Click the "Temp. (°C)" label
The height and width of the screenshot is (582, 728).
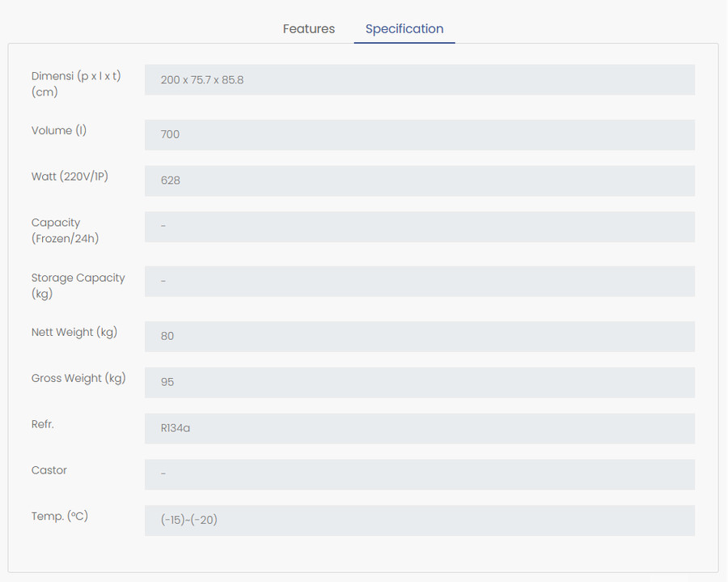(60, 516)
